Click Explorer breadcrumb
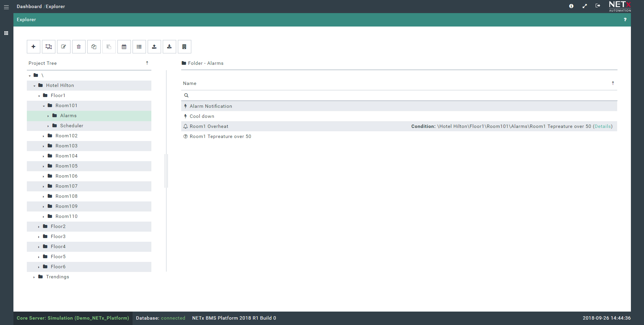 click(x=55, y=6)
